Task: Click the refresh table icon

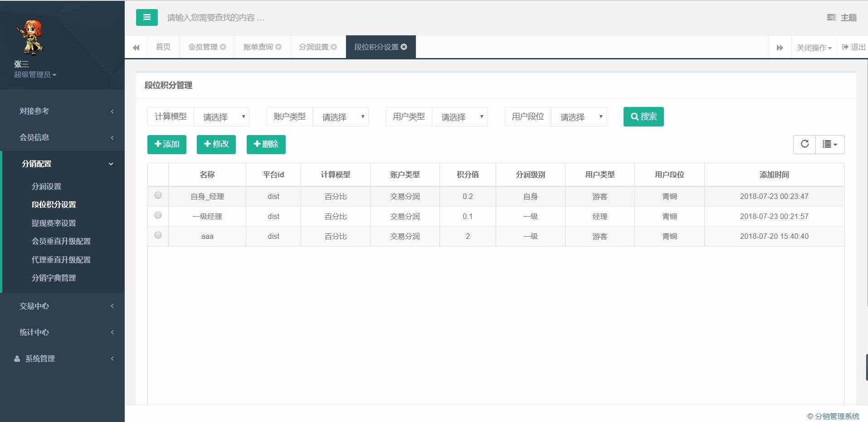Action: 805,144
